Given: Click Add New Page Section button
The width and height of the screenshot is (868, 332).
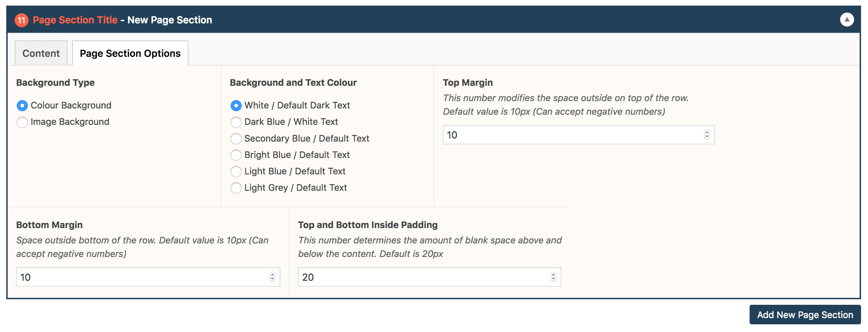Looking at the screenshot, I should point(805,315).
